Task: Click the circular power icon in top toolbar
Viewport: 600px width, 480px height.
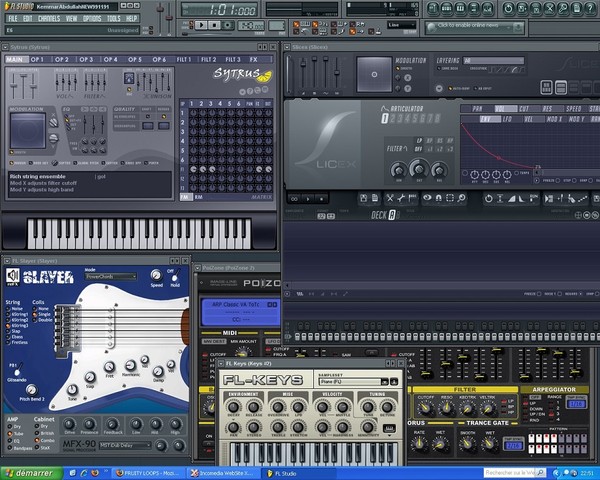Action: [508, 8]
